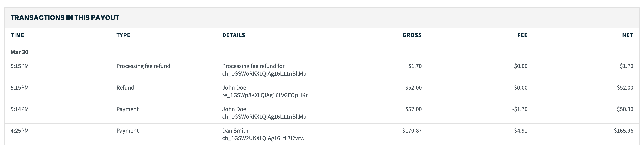The image size is (644, 150).
Task: Click the GROSS column header
Action: point(412,35)
